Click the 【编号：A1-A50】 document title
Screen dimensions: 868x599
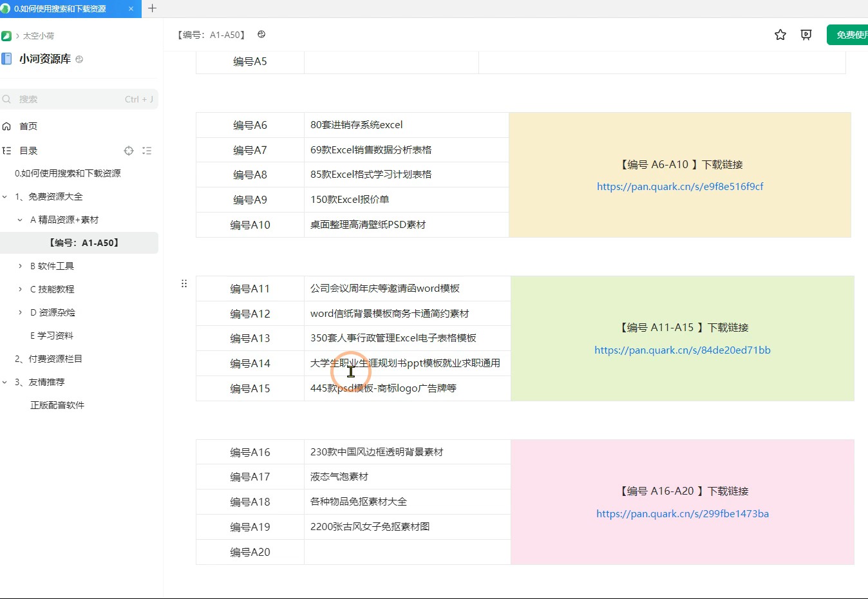[x=211, y=35]
